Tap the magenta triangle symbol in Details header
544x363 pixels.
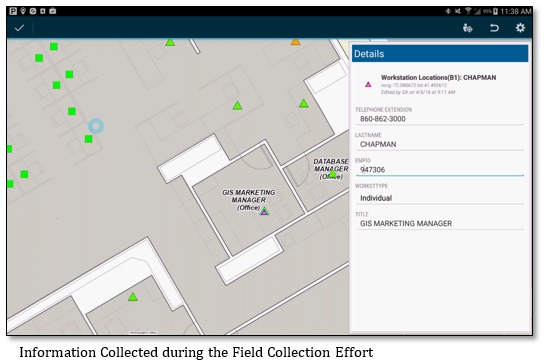[368, 84]
